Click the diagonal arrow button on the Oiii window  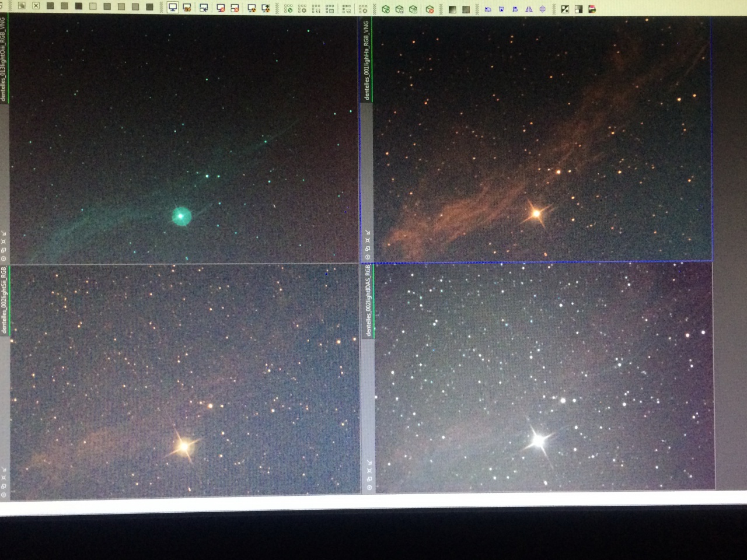point(4,233)
